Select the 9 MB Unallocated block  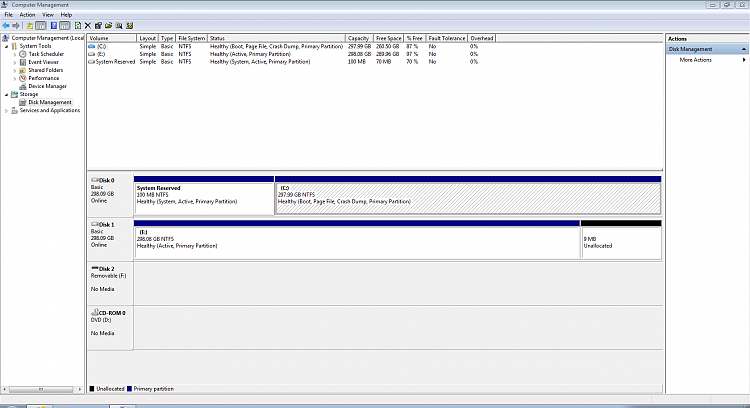click(x=621, y=240)
